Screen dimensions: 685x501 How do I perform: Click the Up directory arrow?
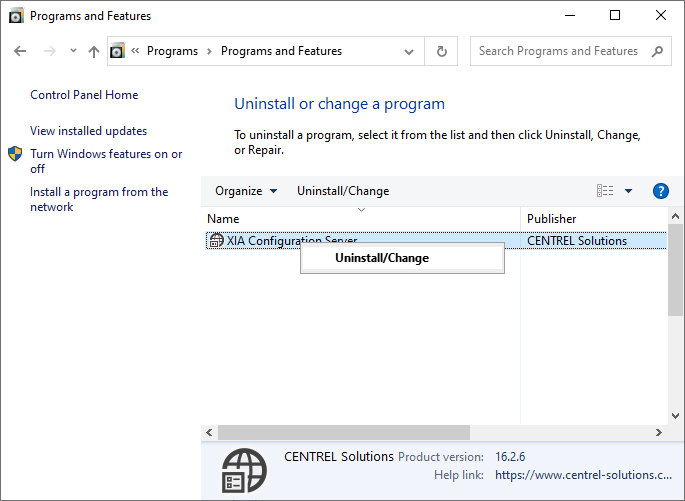[94, 51]
